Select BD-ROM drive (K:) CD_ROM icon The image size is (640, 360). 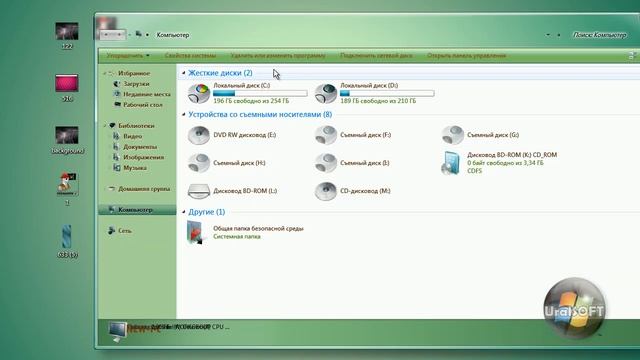click(451, 163)
